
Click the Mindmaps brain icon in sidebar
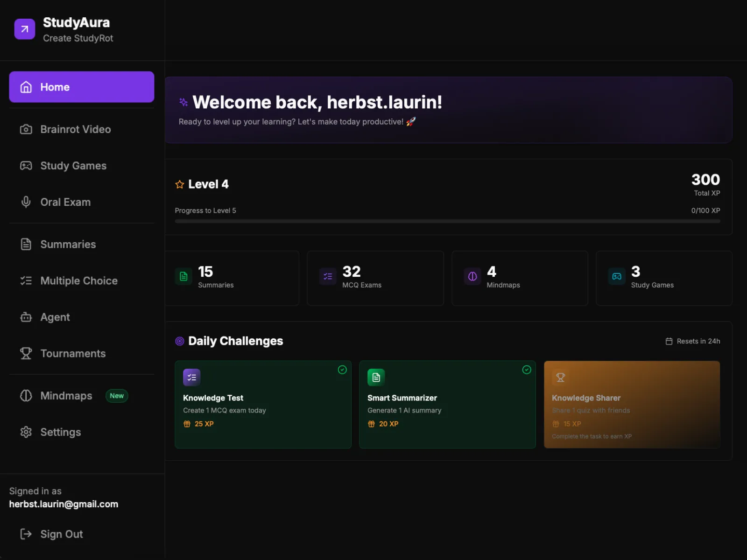[x=26, y=396]
